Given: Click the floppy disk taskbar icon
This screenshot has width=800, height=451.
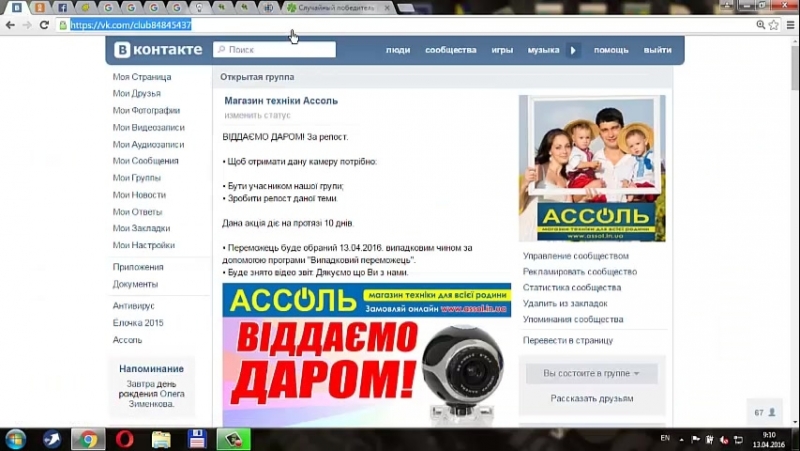Looking at the screenshot, I should (197, 439).
